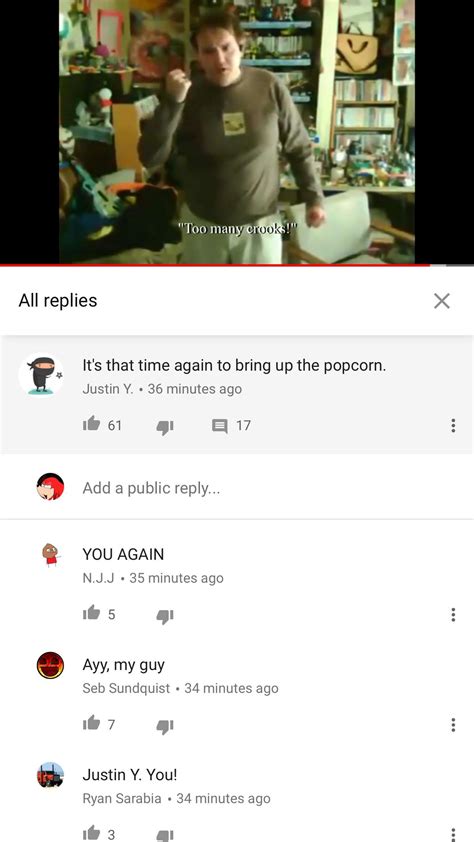Viewport: 474px width, 842px height.
Task: Like Ryan Sarabia's reply
Action: click(x=91, y=833)
